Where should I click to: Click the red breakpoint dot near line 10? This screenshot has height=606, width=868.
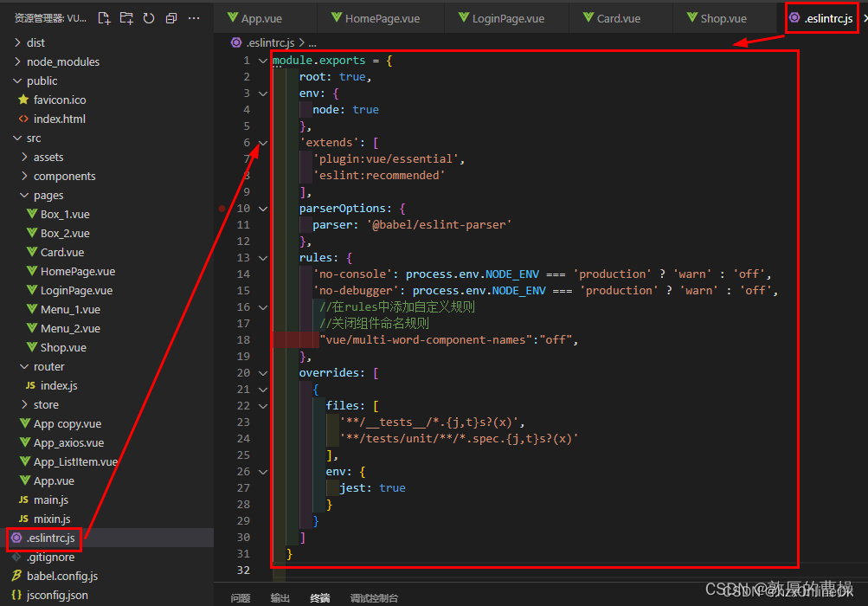(222, 209)
